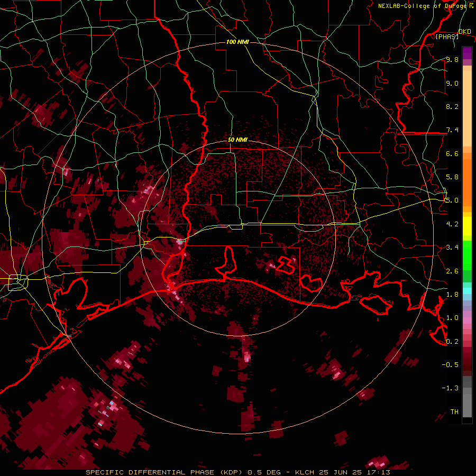
Task: Click the 6.6 scale label
Action: (452, 153)
